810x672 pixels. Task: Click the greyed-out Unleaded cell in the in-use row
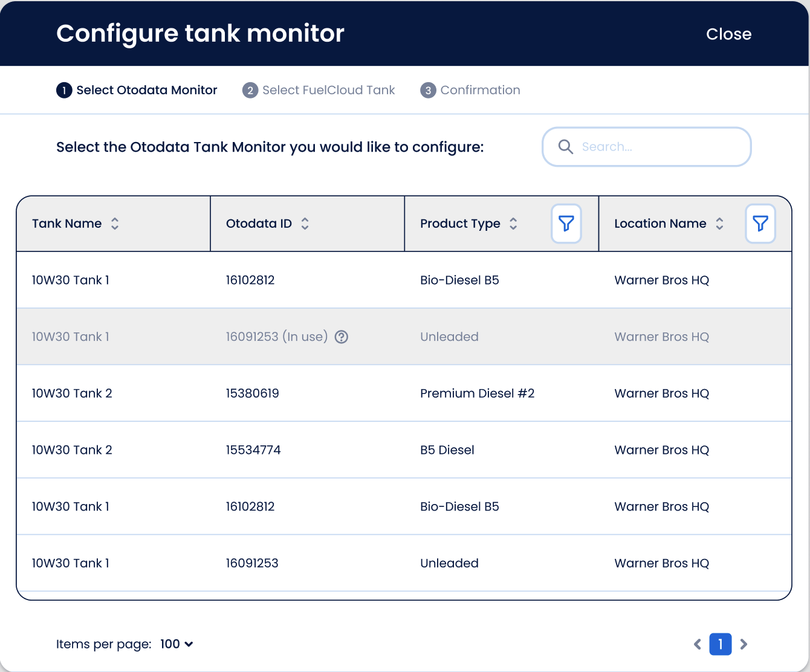pyautogui.click(x=449, y=337)
